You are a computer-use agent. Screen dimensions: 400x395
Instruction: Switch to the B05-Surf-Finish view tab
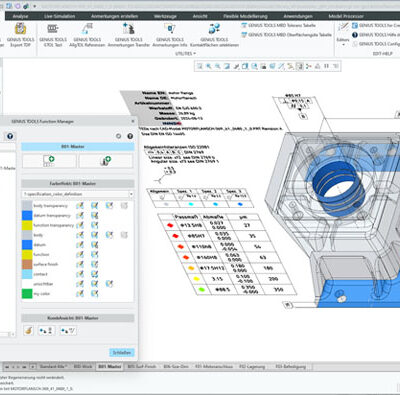click(x=142, y=367)
